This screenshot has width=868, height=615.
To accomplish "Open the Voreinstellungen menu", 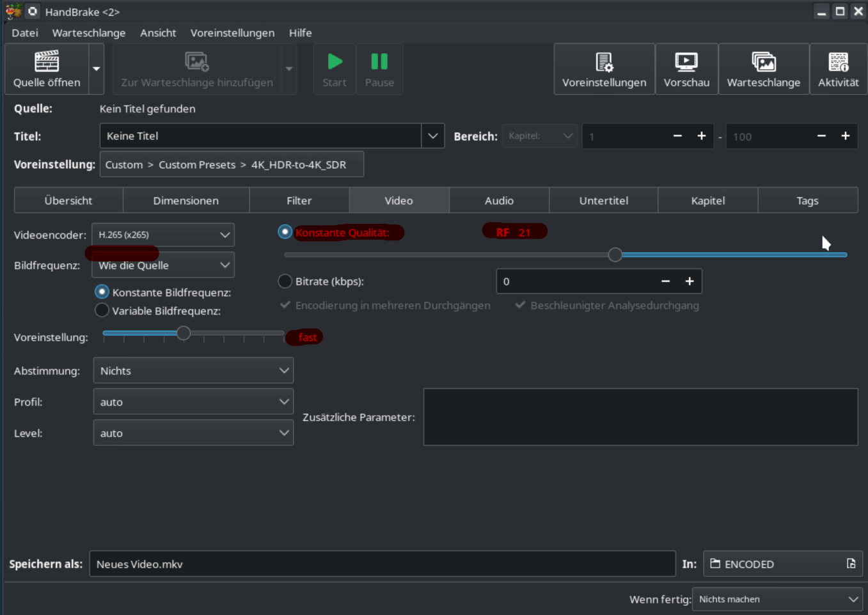I will click(232, 33).
